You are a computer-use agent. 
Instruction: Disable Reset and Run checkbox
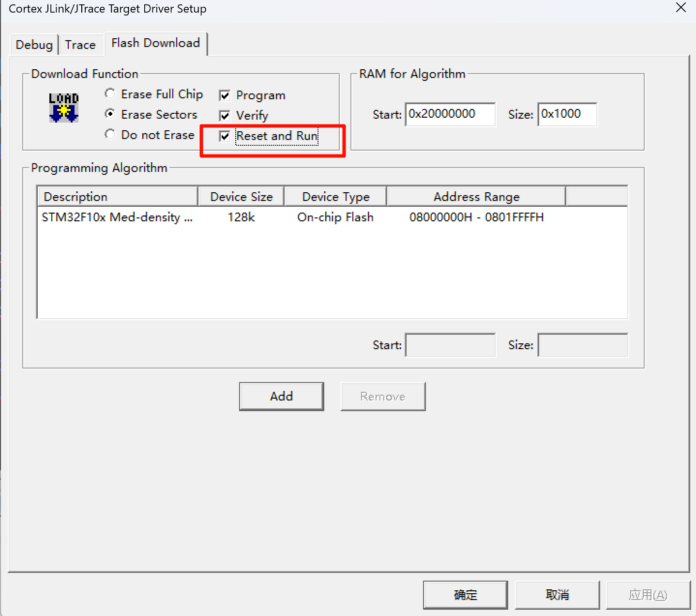(225, 136)
